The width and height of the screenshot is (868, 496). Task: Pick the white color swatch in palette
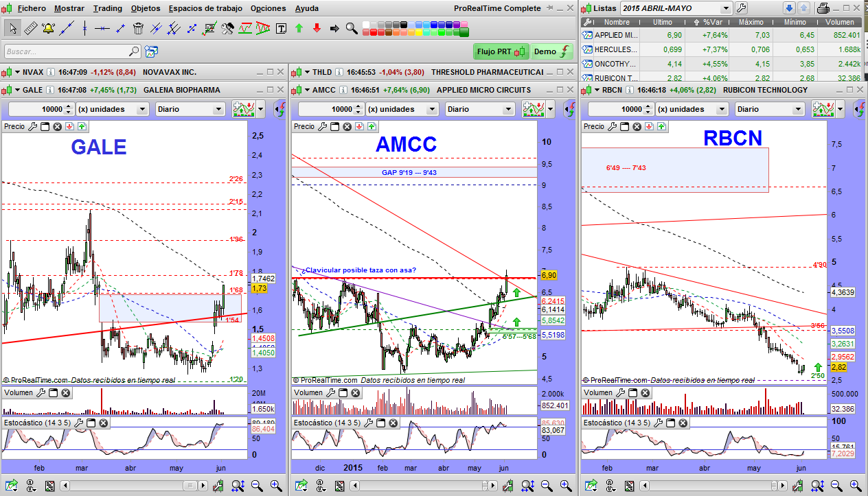[367, 24]
